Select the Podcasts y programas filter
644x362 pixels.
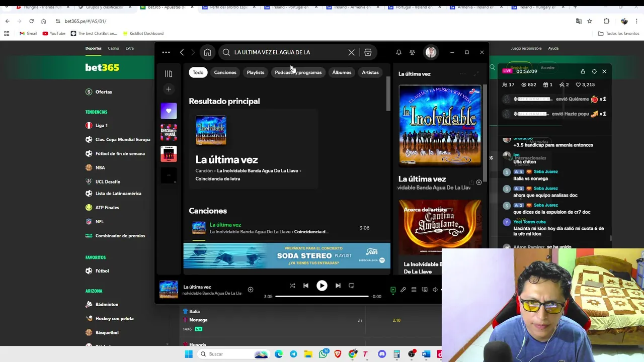pos(298,72)
